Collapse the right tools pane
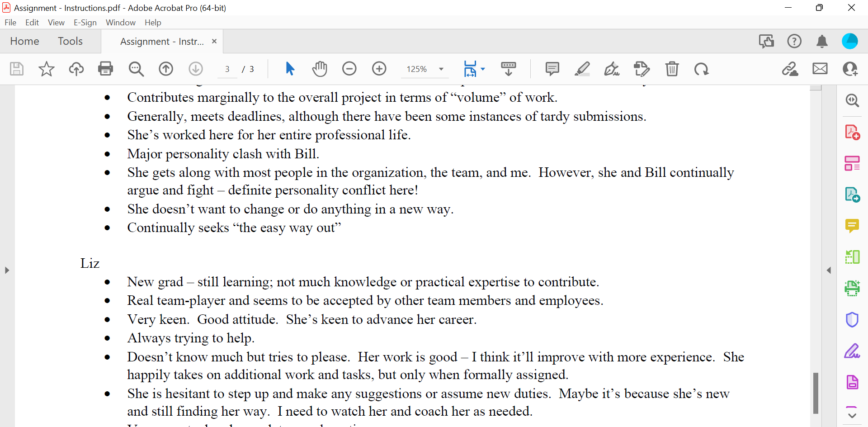Screen dimensions: 868x427 click(x=830, y=270)
